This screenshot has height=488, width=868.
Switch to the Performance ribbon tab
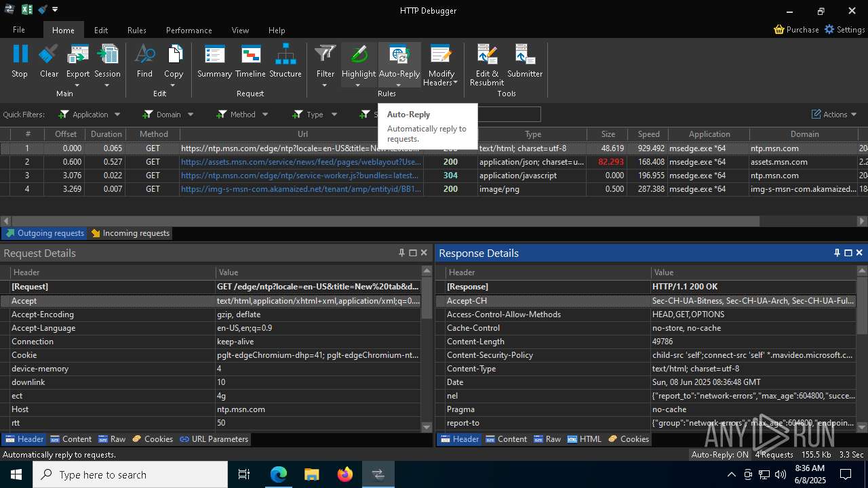pyautogui.click(x=189, y=30)
